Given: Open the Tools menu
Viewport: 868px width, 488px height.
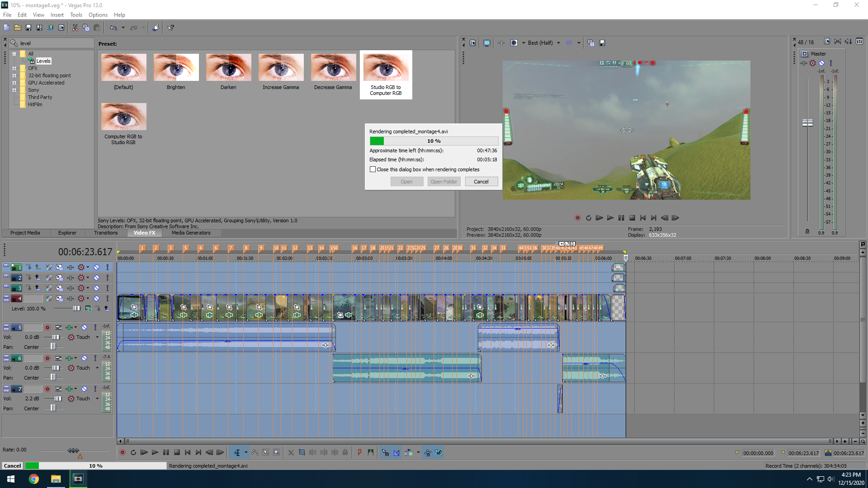Looking at the screenshot, I should (76, 15).
